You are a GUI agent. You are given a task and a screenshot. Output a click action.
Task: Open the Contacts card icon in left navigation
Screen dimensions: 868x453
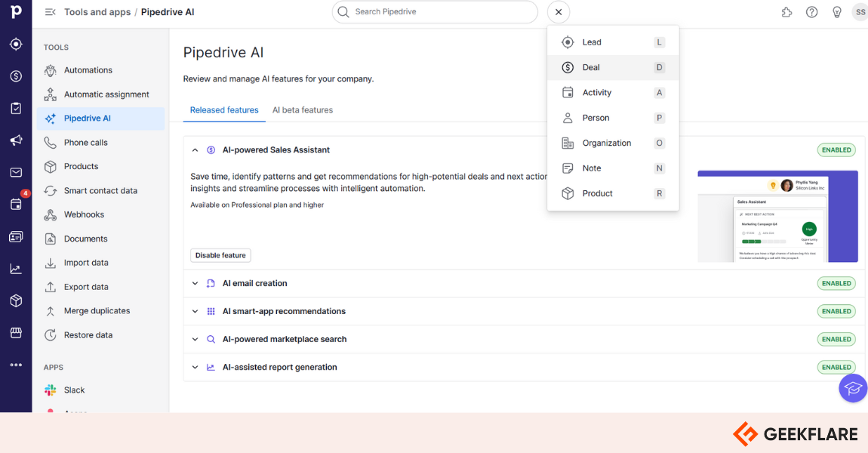point(16,236)
